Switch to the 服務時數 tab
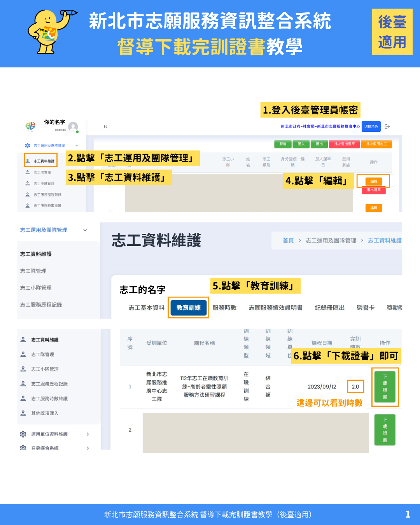The height and width of the screenshot is (525, 420). click(x=224, y=308)
